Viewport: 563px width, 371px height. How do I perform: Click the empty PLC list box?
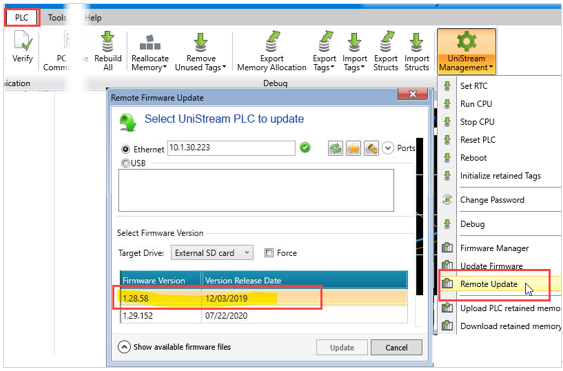point(256,190)
